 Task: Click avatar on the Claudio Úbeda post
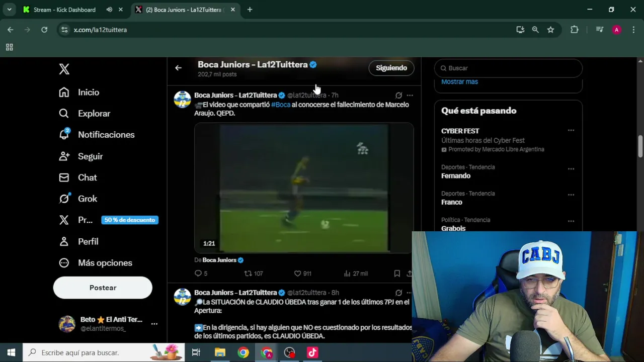182,297
